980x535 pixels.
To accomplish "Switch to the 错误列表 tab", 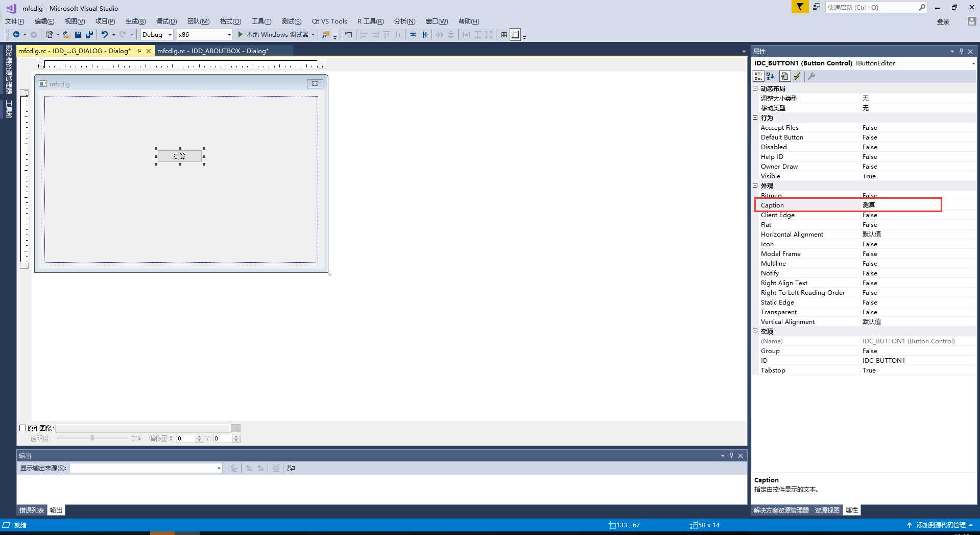I will (x=32, y=510).
